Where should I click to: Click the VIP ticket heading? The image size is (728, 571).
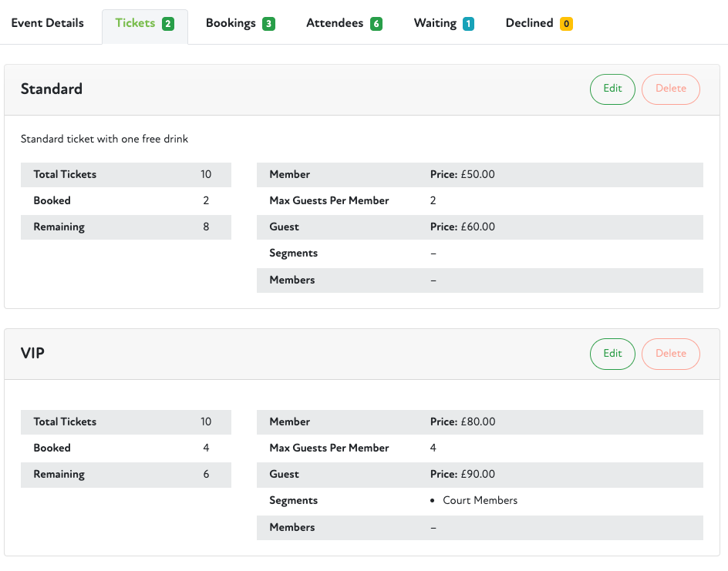coord(32,354)
